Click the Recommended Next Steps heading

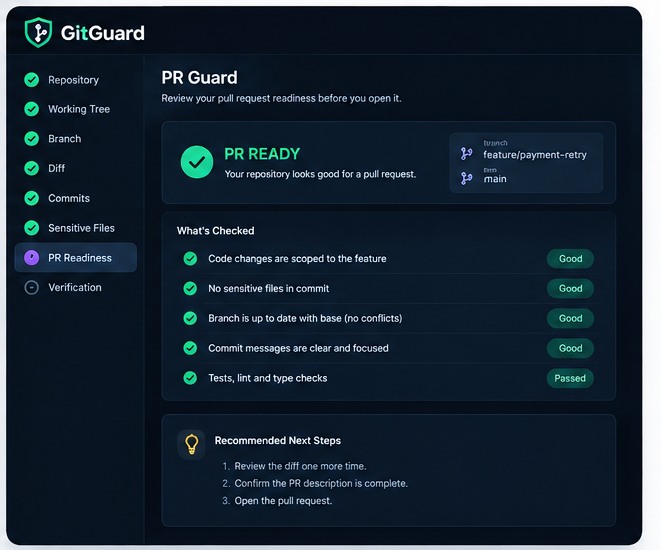click(278, 440)
